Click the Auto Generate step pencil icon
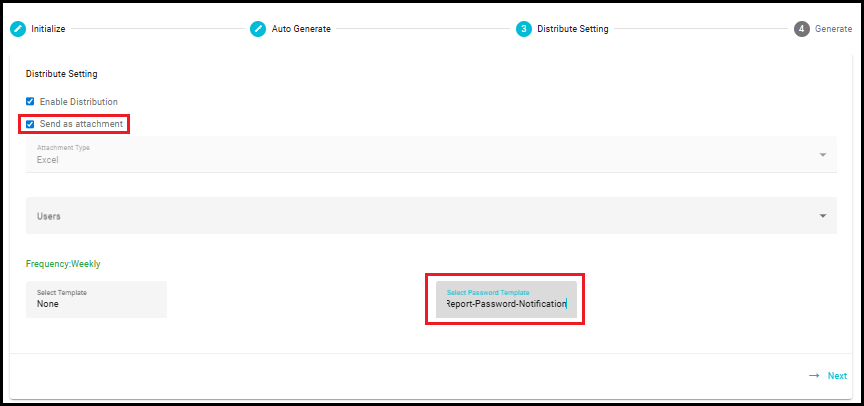This screenshot has height=406, width=864. pos(258,29)
